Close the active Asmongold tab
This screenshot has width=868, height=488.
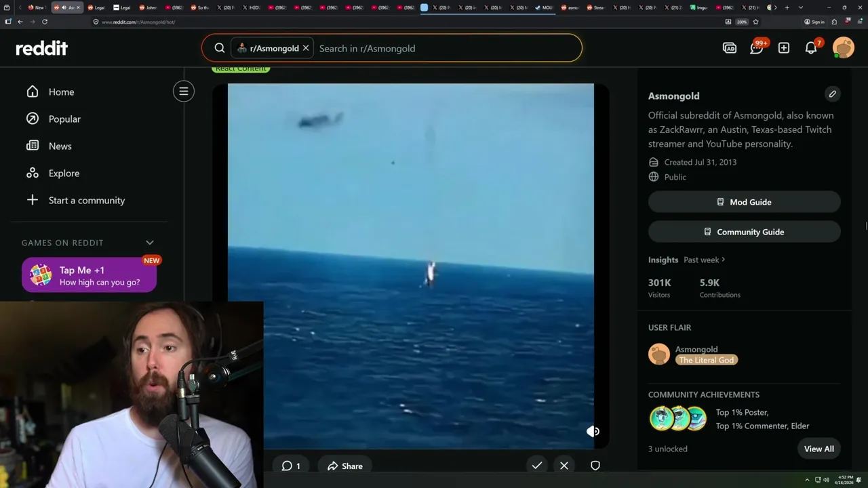coord(79,7)
